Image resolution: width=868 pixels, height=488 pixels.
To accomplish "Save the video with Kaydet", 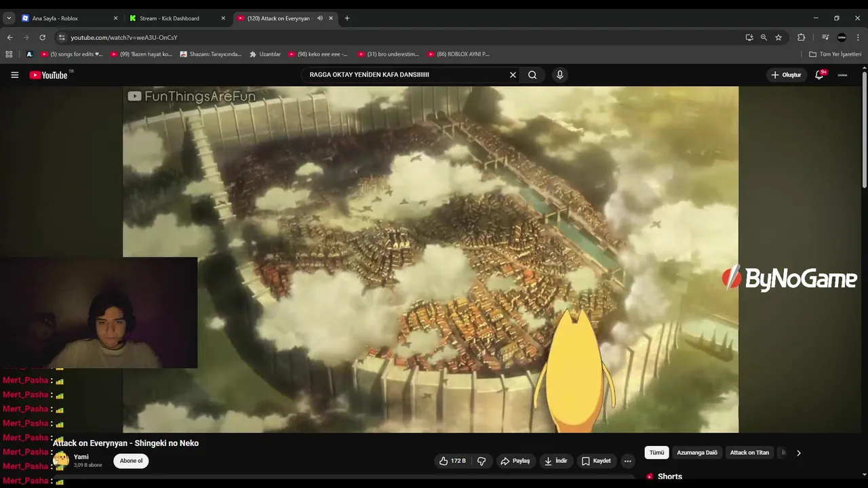I will pyautogui.click(x=596, y=461).
